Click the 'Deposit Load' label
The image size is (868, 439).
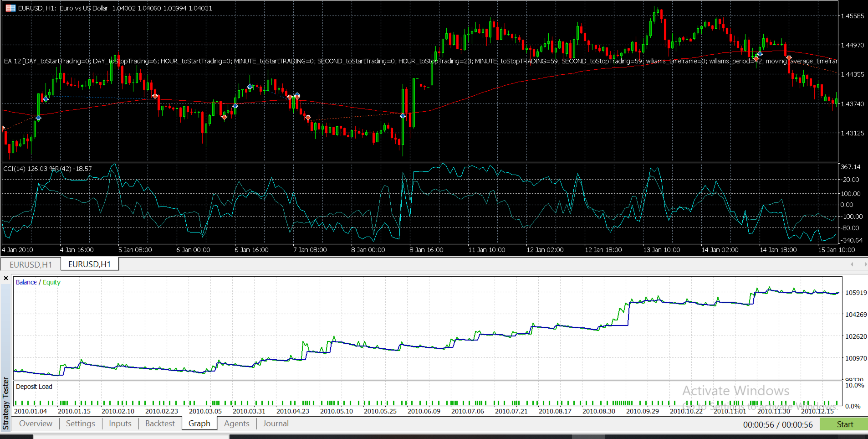[34, 387]
